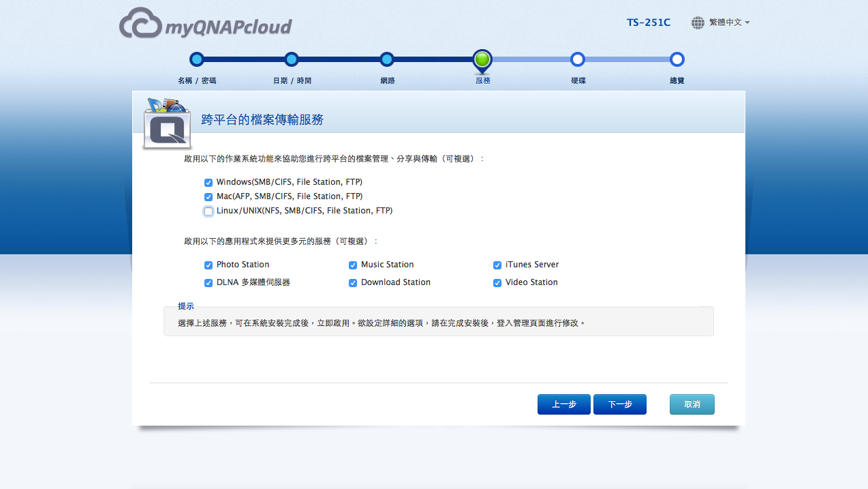Go to the 網路 step marker
This screenshot has height=489, width=868.
(x=387, y=59)
